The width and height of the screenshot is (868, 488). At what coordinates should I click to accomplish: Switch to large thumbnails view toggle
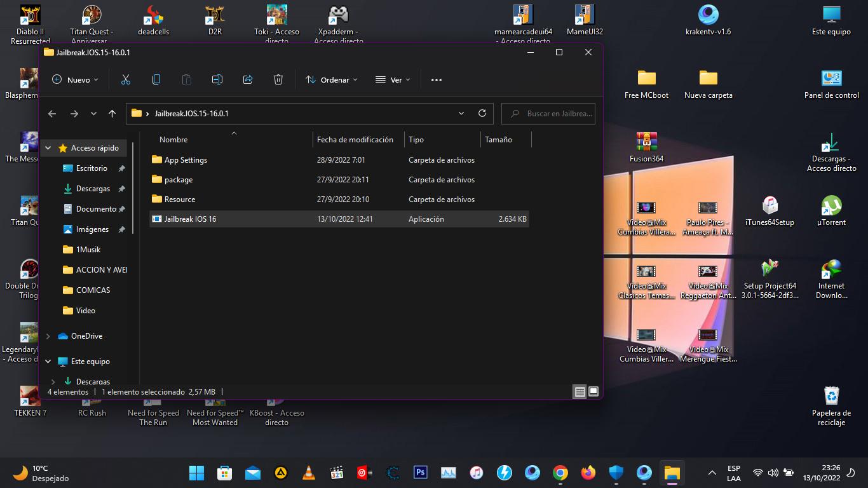click(x=593, y=392)
